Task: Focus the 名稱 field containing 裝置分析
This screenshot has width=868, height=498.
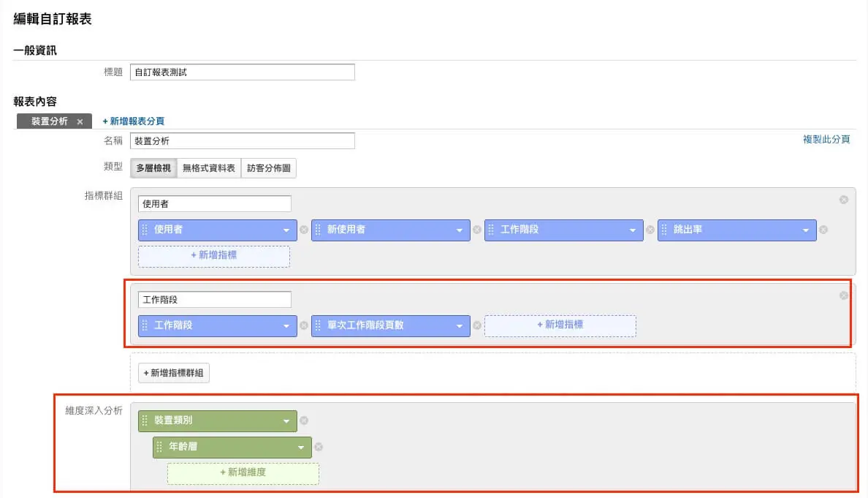Action: 243,141
